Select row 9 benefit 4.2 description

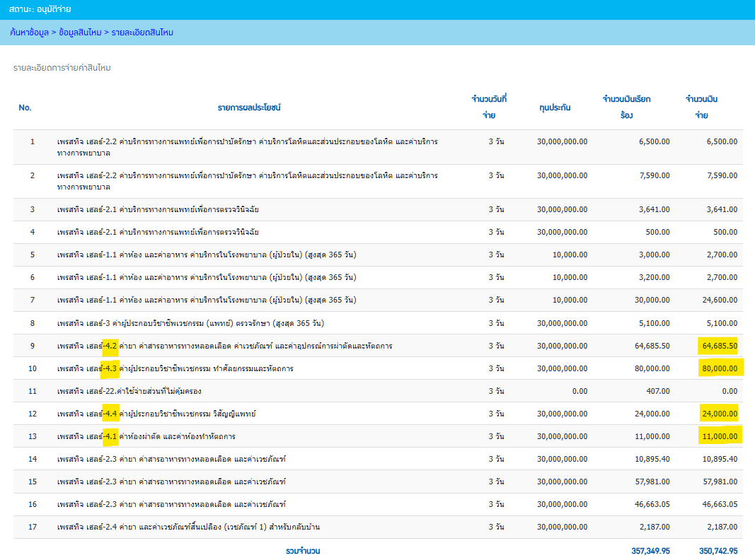224,346
